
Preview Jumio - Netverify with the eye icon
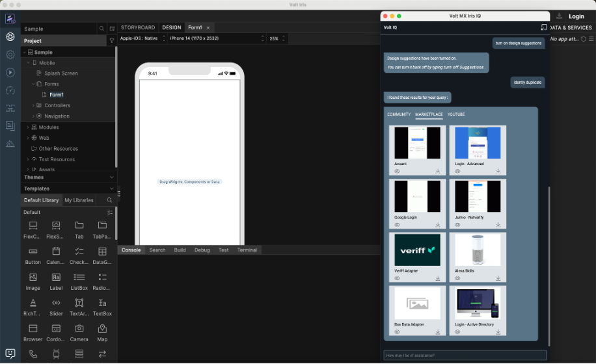pos(457,225)
